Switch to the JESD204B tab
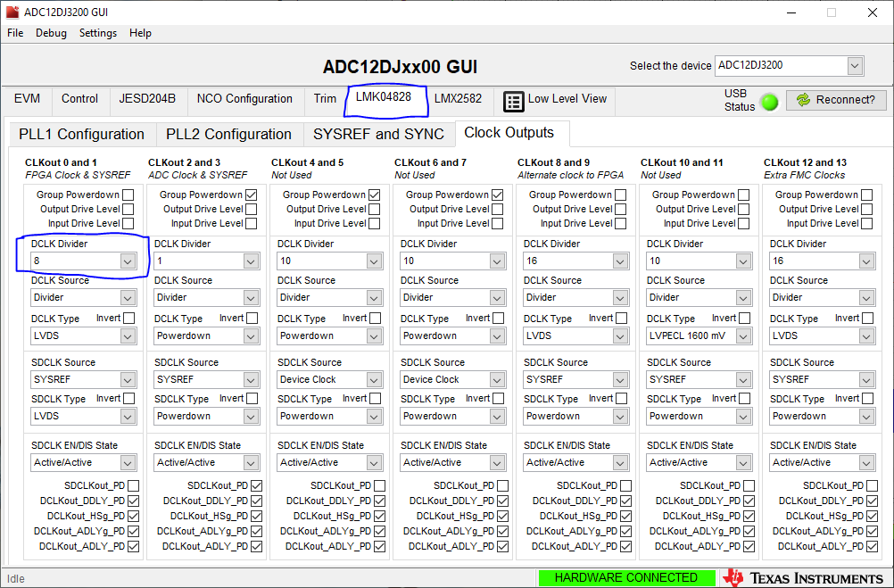Viewport: 894px width, 588px height. [147, 99]
